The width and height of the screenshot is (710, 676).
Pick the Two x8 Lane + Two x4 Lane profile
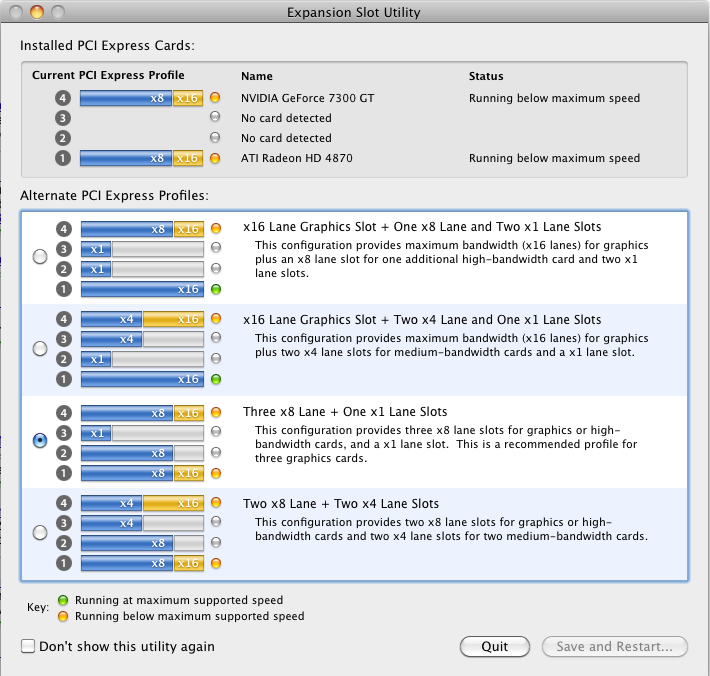tap(40, 532)
